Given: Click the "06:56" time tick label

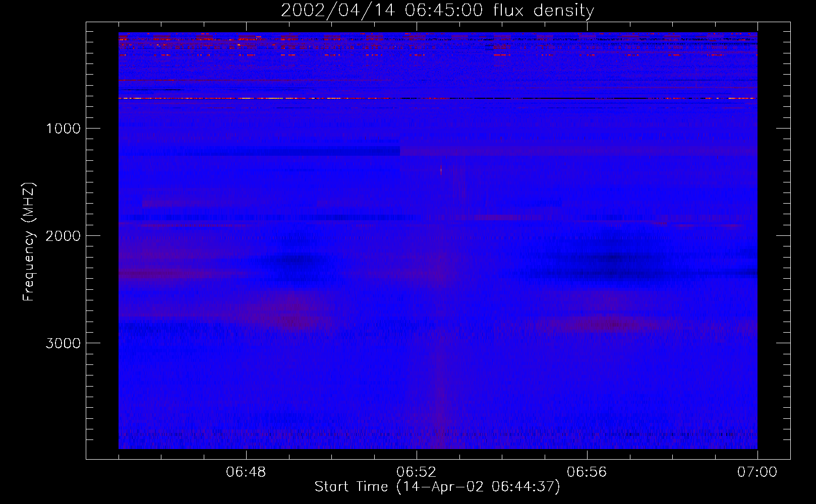Looking at the screenshot, I should click(x=587, y=473).
